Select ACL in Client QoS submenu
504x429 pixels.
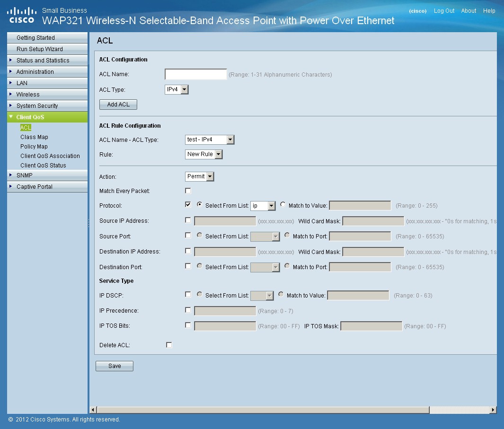pyautogui.click(x=26, y=128)
